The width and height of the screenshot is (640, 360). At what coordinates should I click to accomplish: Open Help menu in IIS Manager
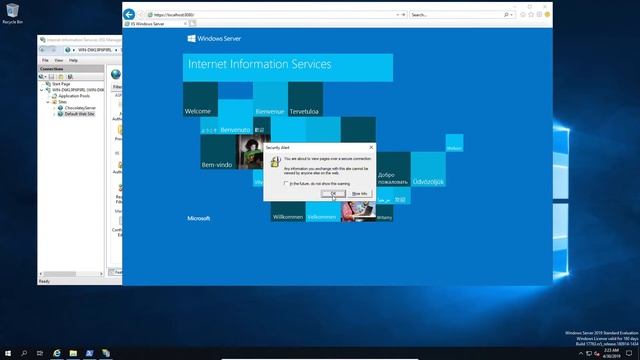pos(73,60)
